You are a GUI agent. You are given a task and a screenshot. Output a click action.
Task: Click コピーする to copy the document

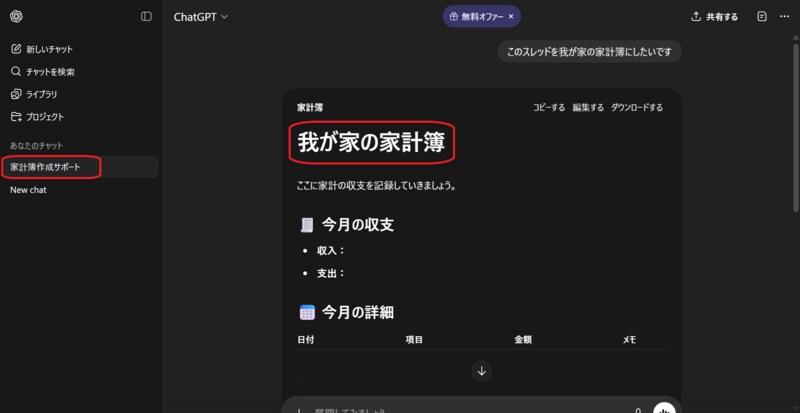[548, 107]
